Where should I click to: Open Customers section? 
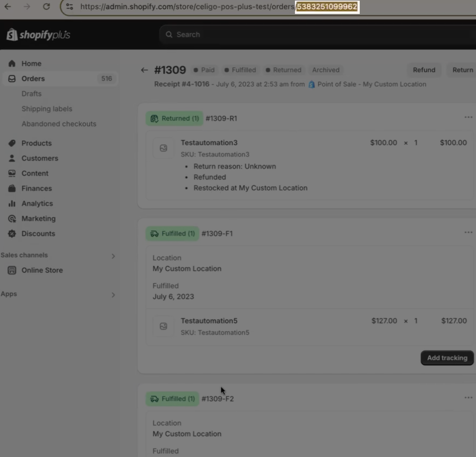coord(40,158)
